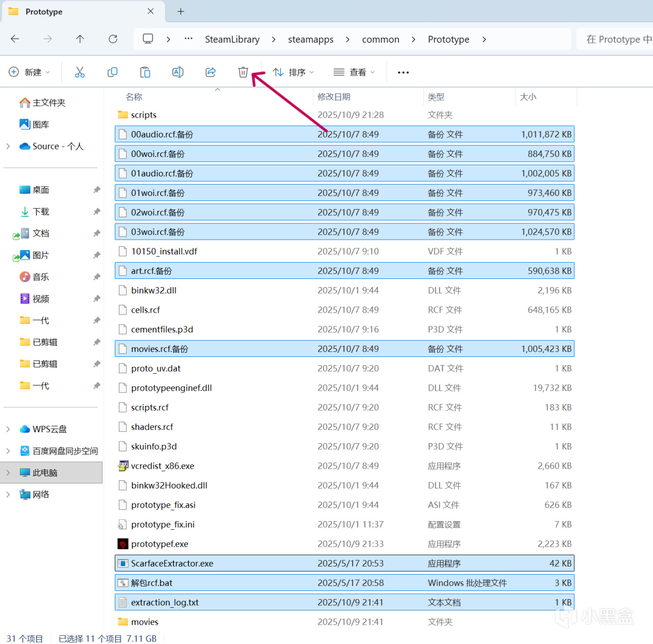Navigate to common in the breadcrumb

(x=381, y=39)
